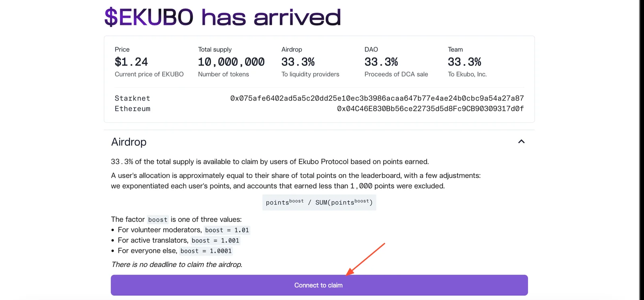Click Proceeds of DCA sale caption
This screenshot has width=644, height=300.
click(396, 74)
